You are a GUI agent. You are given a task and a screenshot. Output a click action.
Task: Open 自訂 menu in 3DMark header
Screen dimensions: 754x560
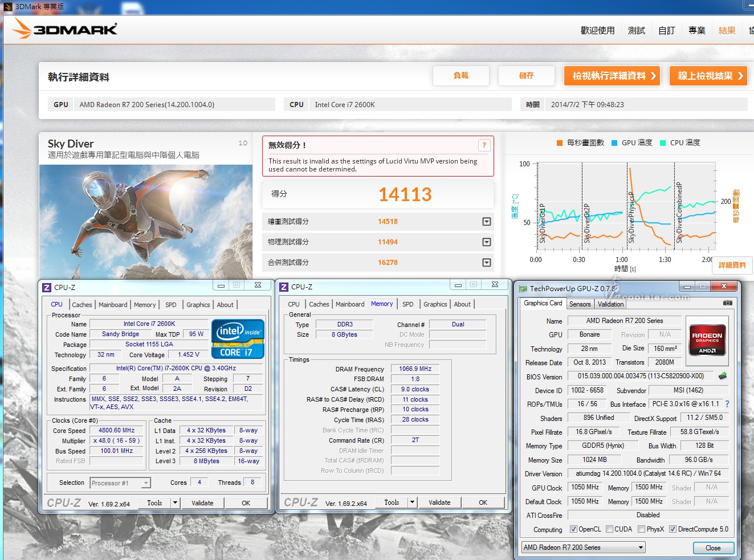click(x=667, y=30)
